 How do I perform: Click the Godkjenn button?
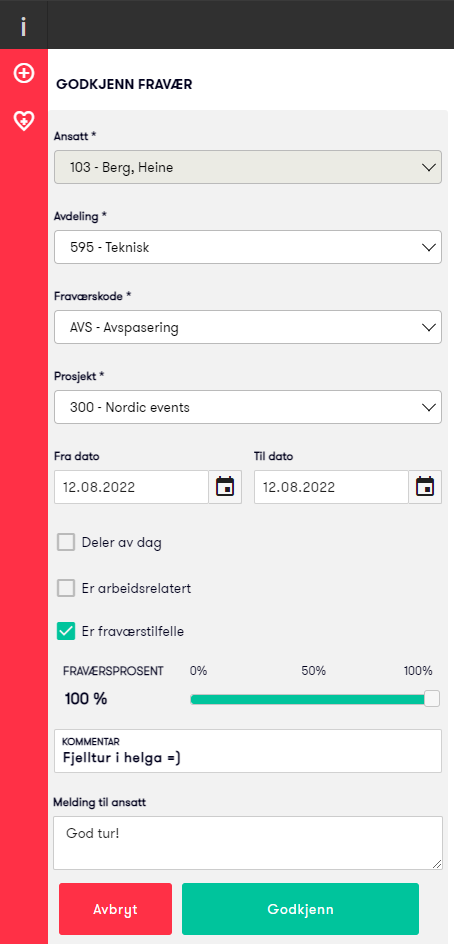(300, 908)
